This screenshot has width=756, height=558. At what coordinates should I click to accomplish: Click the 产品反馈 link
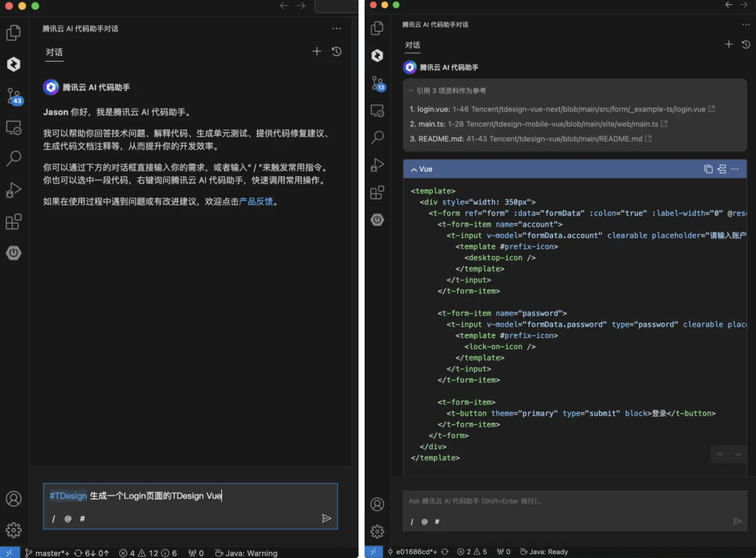click(256, 202)
